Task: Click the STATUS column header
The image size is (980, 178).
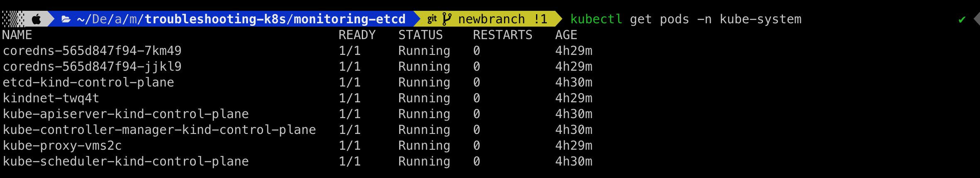Action: [x=421, y=35]
